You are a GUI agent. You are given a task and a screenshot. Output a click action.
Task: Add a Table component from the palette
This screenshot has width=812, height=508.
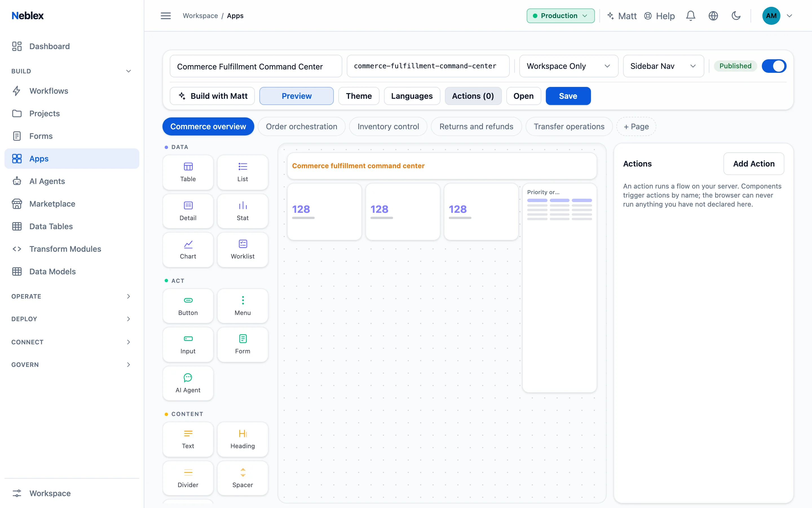click(x=188, y=172)
